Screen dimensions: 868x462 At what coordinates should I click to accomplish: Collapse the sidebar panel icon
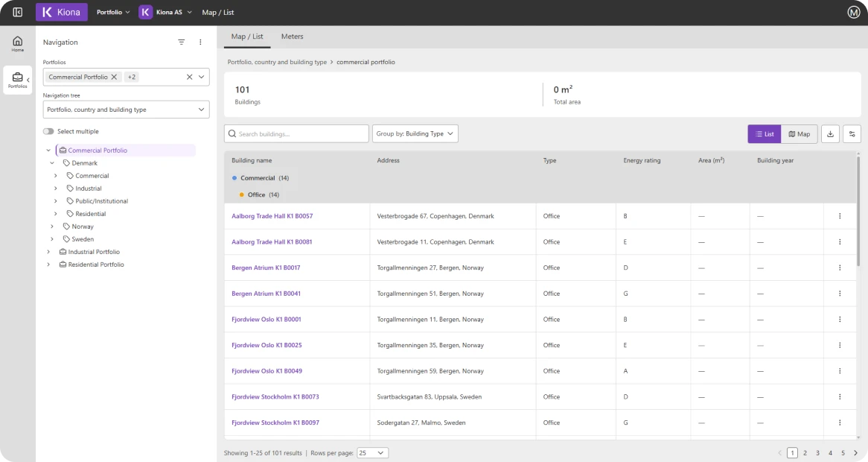pos(18,12)
